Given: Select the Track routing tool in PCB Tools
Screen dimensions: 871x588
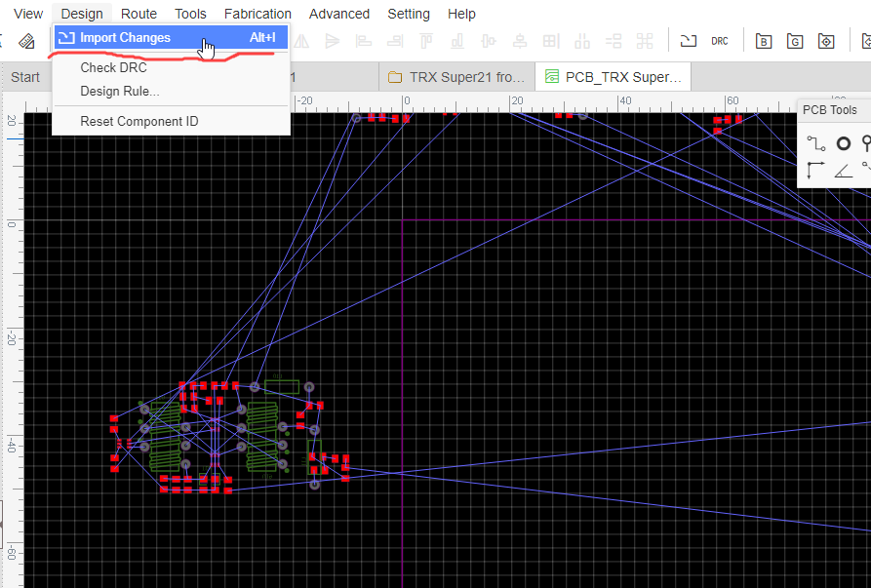Looking at the screenshot, I should [x=816, y=143].
